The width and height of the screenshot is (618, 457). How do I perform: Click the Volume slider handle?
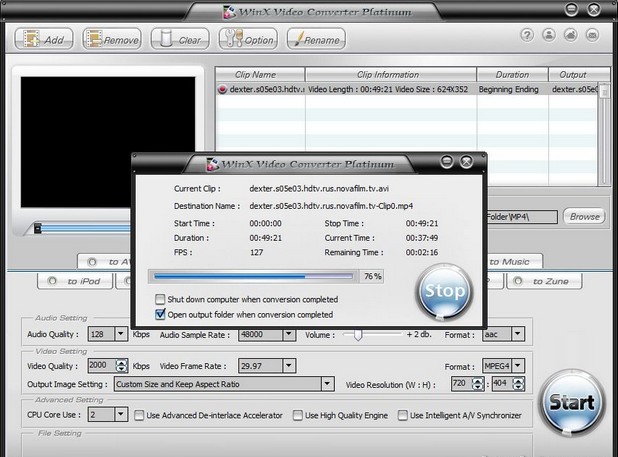358,335
